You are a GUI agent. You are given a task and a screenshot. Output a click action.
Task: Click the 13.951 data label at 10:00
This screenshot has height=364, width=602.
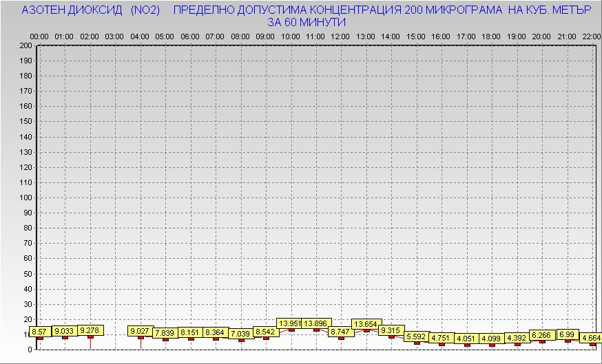pyautogui.click(x=291, y=323)
